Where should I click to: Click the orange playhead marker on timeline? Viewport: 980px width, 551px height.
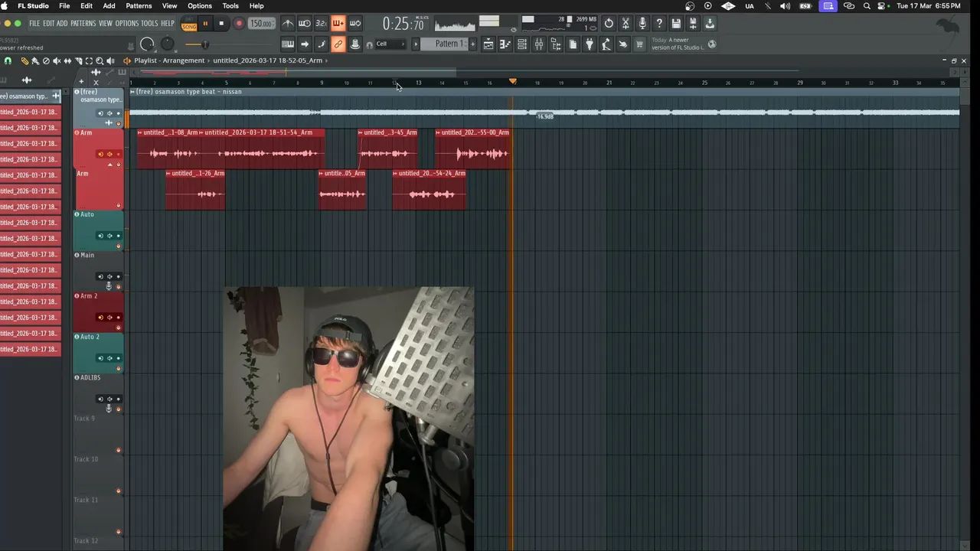(513, 81)
